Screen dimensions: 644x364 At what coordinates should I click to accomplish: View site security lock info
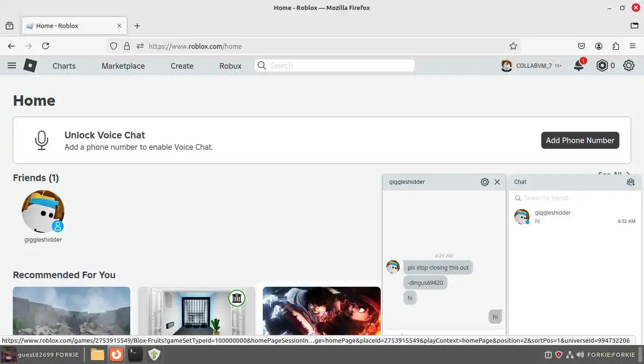point(126,46)
